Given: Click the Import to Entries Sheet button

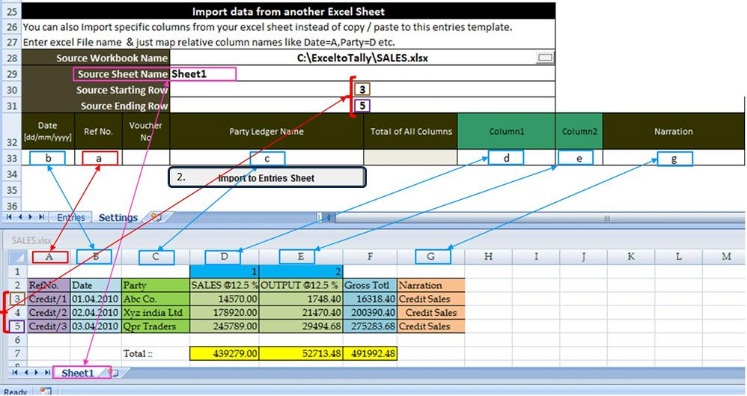Looking at the screenshot, I should [267, 178].
